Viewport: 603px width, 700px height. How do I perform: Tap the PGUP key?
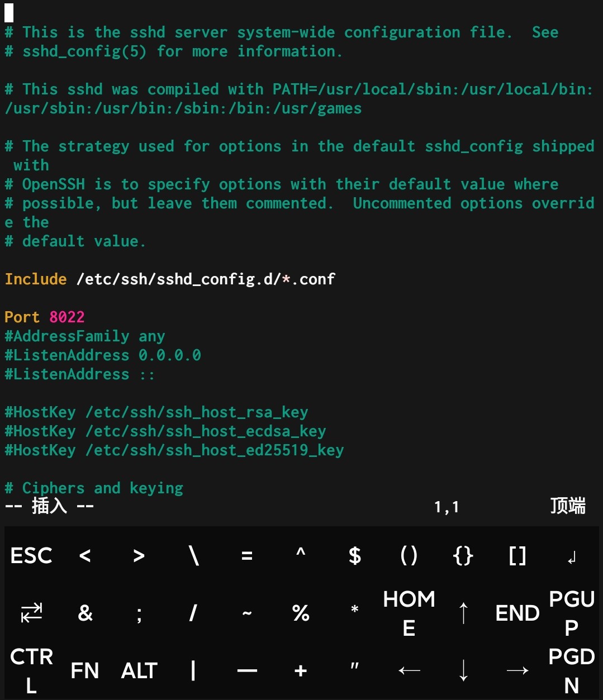[571, 613]
